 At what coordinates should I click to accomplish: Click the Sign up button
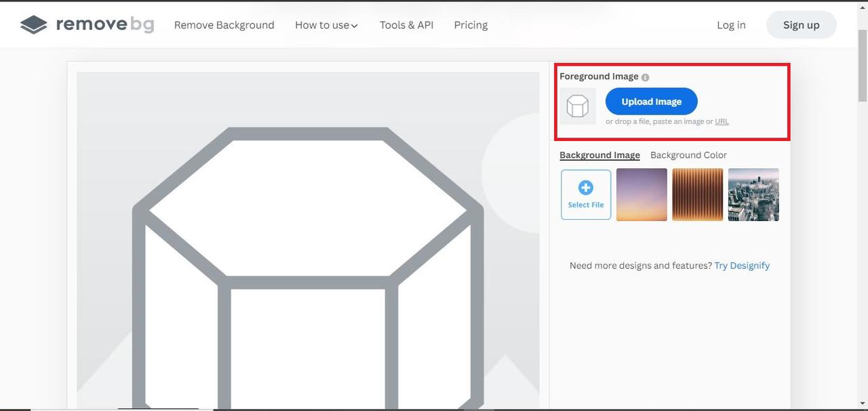[801, 25]
